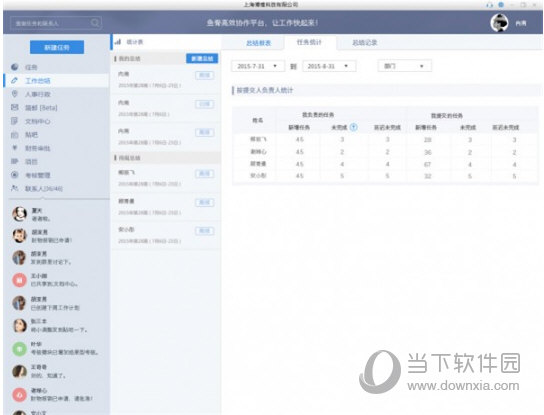Click the 新建任务 button
This screenshot has height=415, width=544.
pyautogui.click(x=57, y=47)
